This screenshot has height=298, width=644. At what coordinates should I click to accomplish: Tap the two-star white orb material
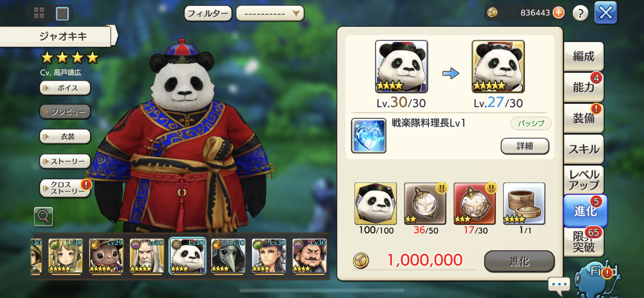click(x=425, y=203)
